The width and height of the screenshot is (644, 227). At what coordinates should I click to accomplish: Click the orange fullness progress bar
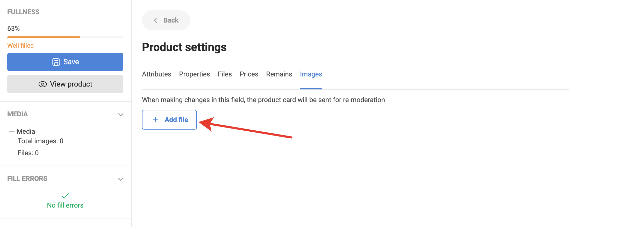44,37
